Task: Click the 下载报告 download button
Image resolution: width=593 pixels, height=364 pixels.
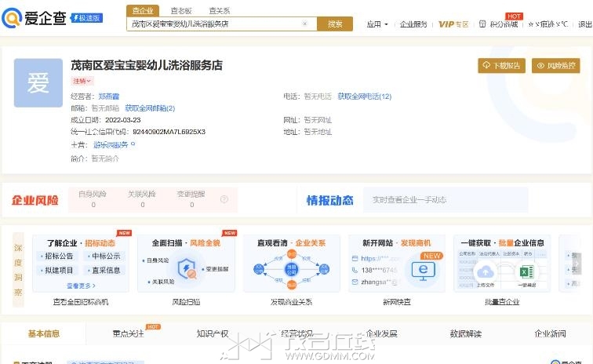Action: (501, 66)
